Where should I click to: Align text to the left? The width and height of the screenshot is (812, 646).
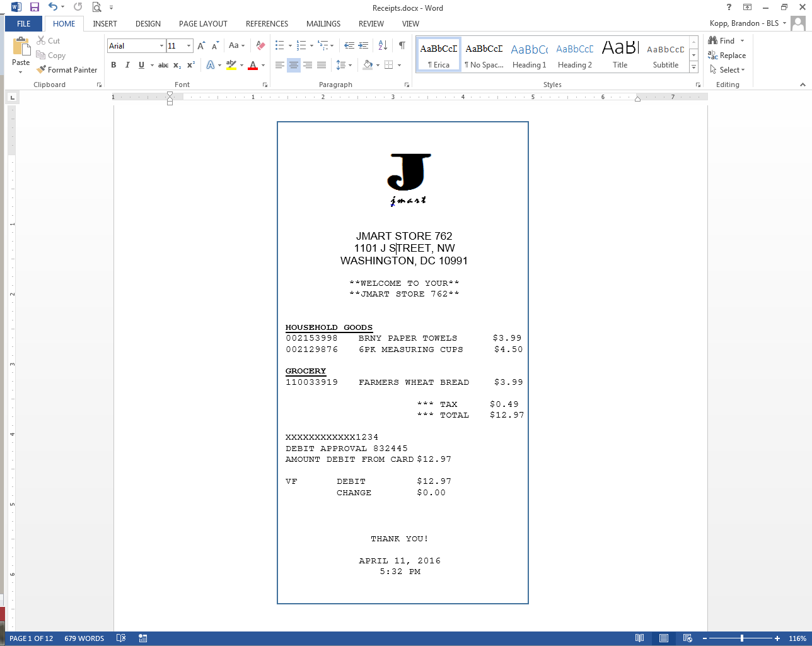(x=280, y=65)
